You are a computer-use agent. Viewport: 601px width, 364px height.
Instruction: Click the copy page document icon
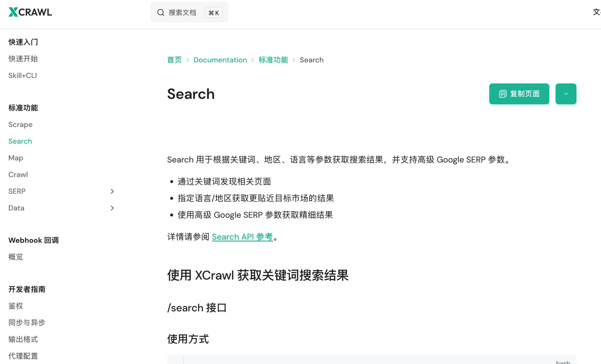(503, 94)
